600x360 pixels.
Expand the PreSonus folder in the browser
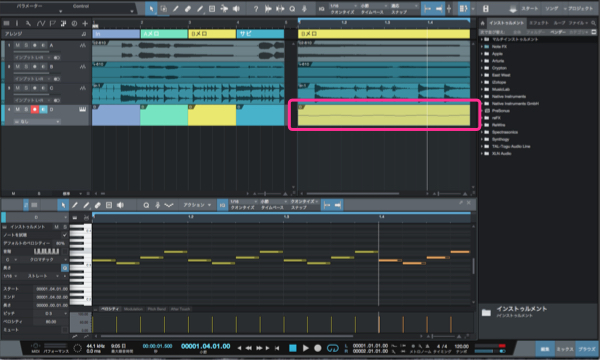point(482,111)
